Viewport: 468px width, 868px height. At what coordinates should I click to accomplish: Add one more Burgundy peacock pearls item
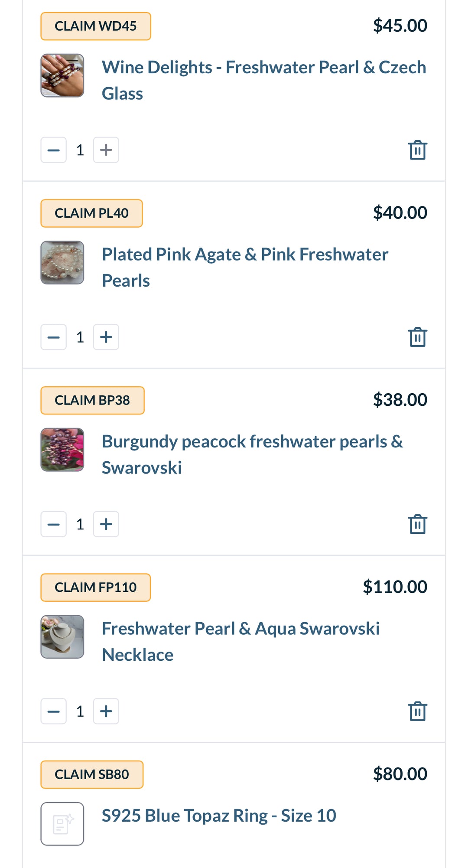106,524
